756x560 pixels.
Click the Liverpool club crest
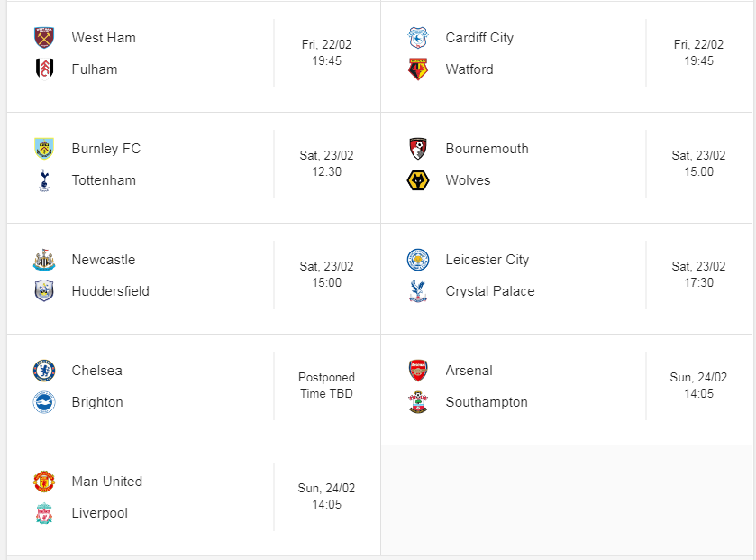pyautogui.click(x=44, y=513)
